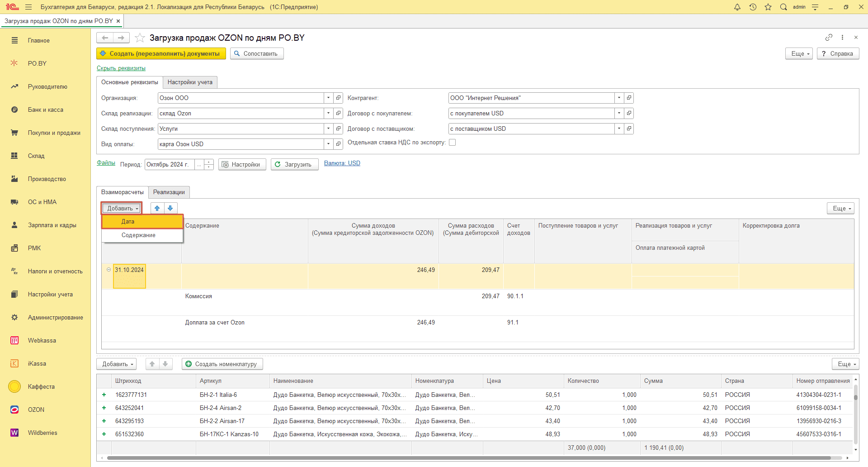
Task: Open Настройки button near period
Action: click(x=242, y=164)
